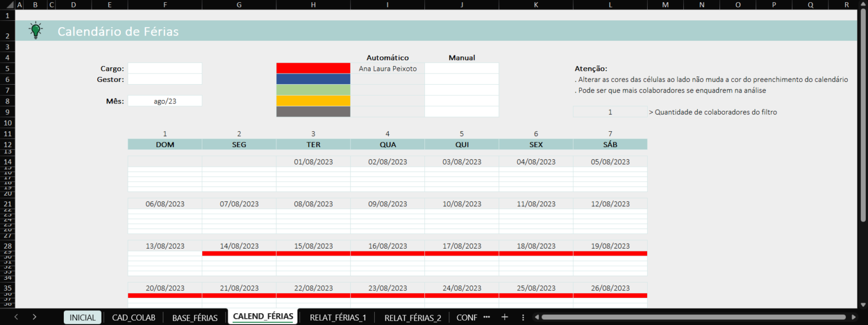This screenshot has height=325, width=868.
Task: Select the DOM weekday header cell
Action: click(x=164, y=144)
